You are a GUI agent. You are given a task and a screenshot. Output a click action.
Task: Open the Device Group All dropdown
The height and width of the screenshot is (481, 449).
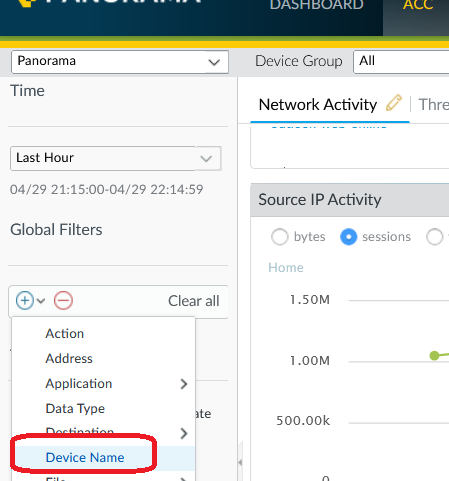pos(401,62)
